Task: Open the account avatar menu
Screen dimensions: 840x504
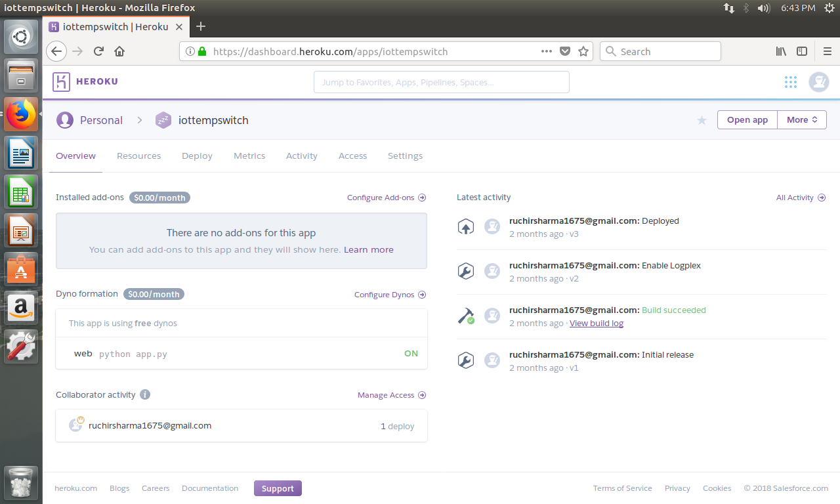Action: coord(819,82)
